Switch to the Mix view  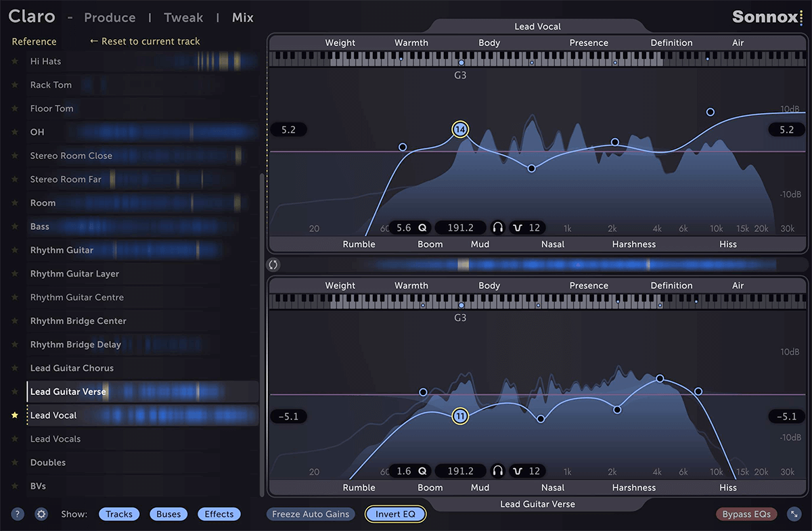[x=243, y=18]
